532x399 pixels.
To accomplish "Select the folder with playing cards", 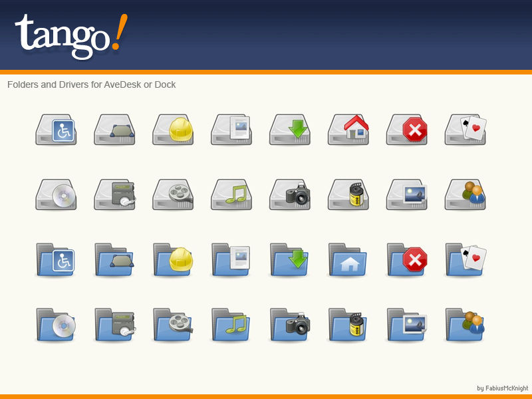I will click(465, 259).
